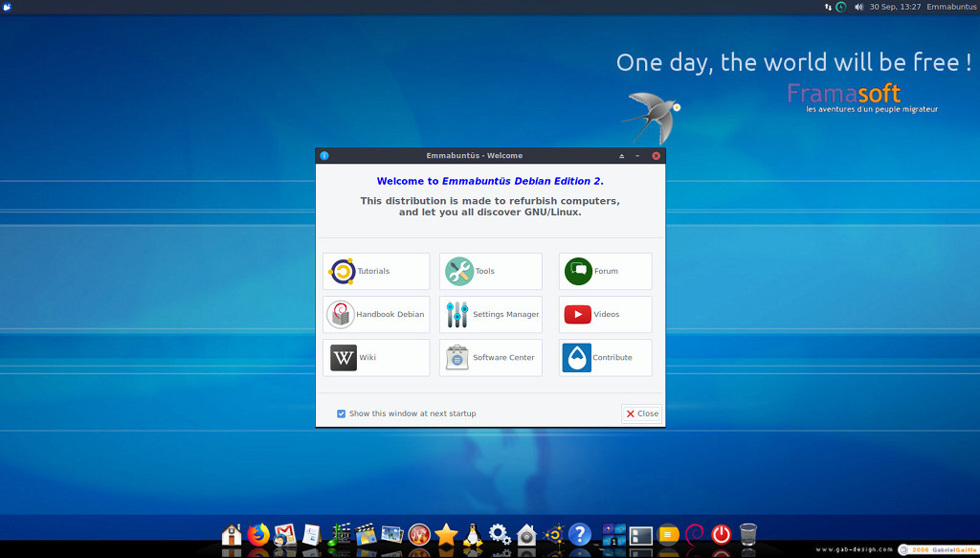Click the red flame circle icon in the dock
980x558 pixels.
[419, 535]
